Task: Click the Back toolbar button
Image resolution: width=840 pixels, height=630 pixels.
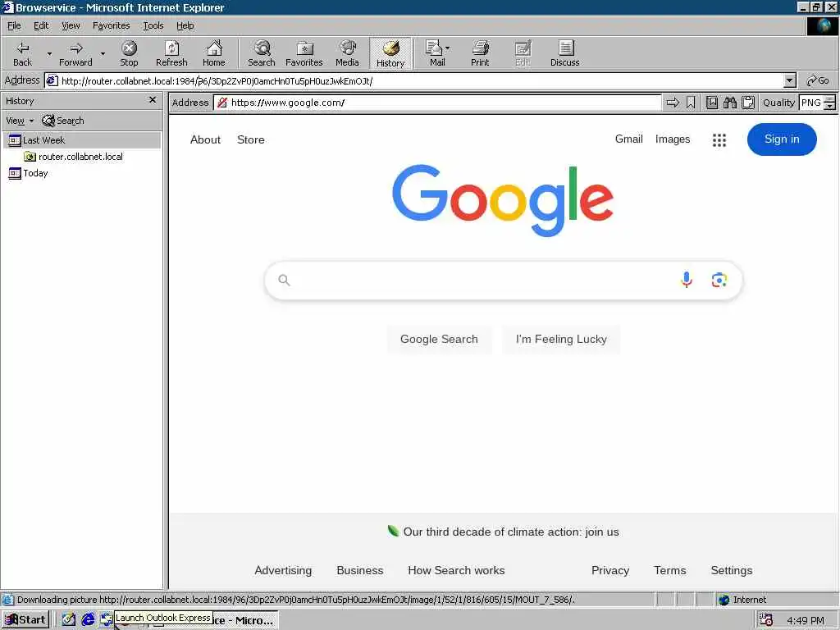Action: [x=22, y=53]
